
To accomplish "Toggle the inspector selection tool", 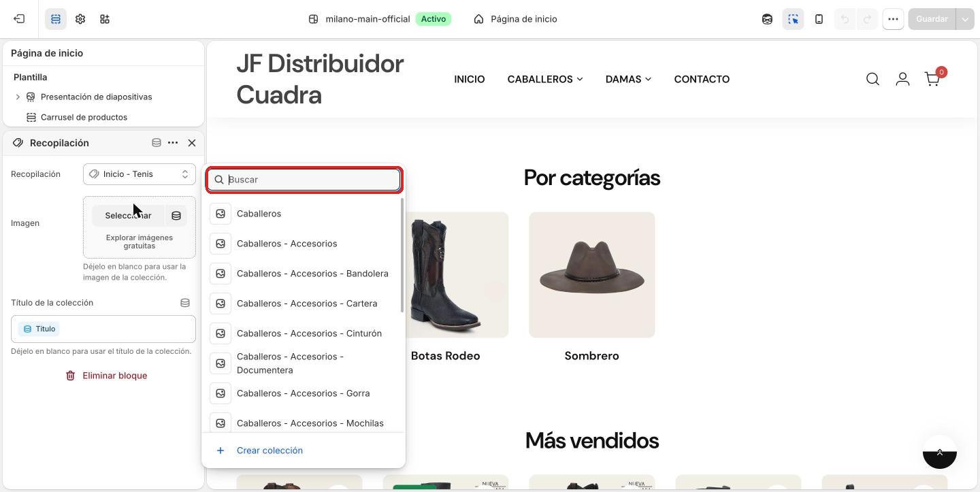I will click(x=793, y=19).
